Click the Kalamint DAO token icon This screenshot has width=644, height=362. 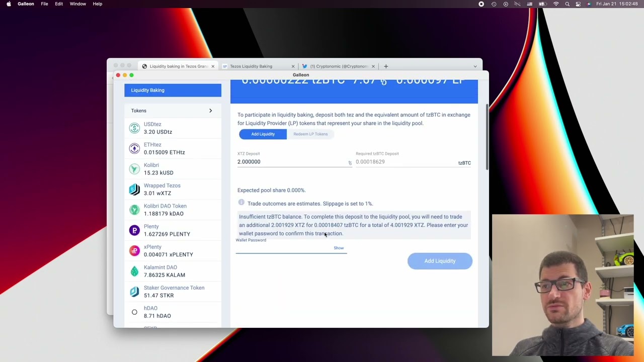click(134, 271)
